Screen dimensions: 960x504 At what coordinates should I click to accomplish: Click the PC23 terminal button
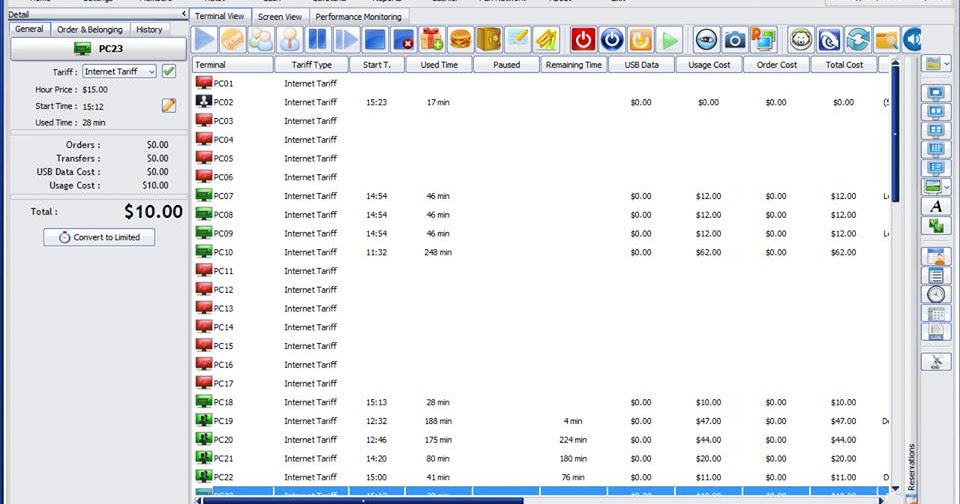pyautogui.click(x=99, y=48)
